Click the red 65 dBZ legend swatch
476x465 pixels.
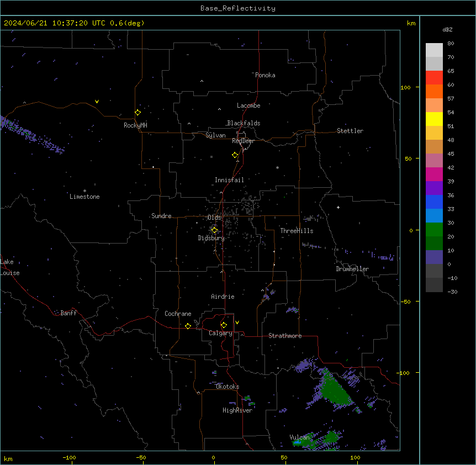434,78
